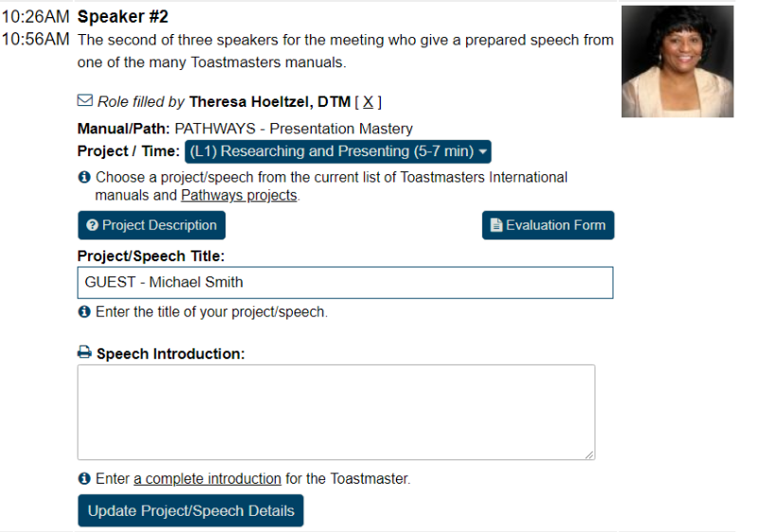Follow the 'a complete introduction' link
The width and height of the screenshot is (758, 532).
(x=208, y=478)
